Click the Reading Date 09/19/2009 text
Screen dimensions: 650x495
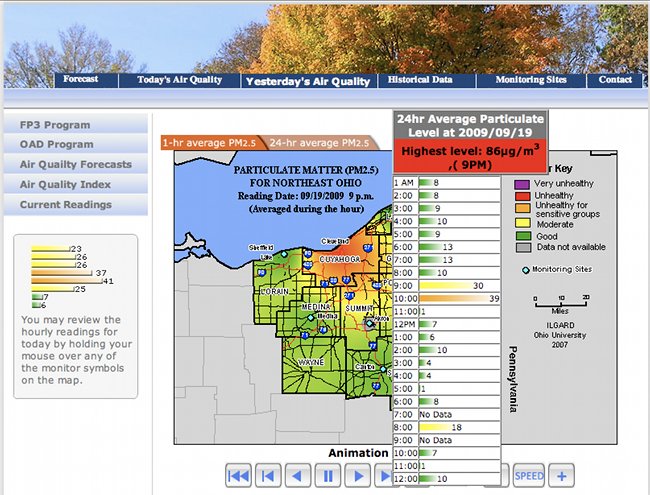click(306, 196)
